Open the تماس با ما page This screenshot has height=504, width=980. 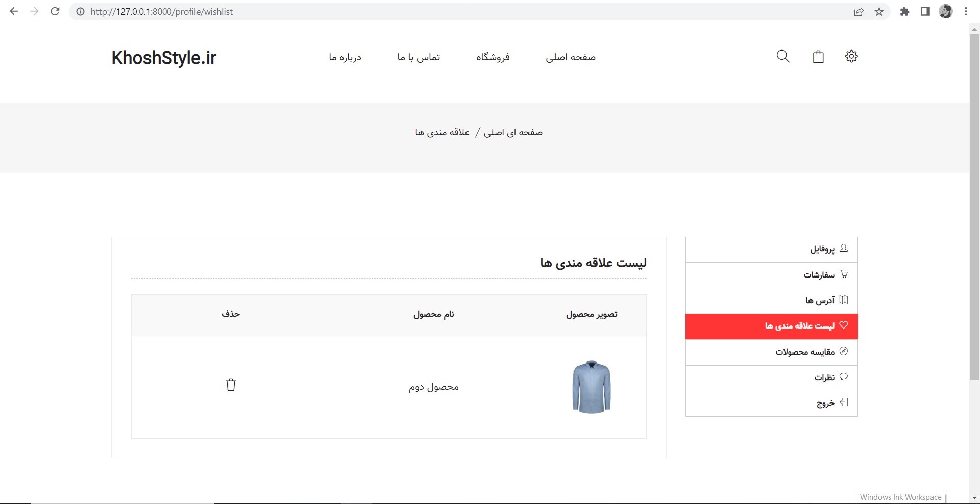(419, 57)
